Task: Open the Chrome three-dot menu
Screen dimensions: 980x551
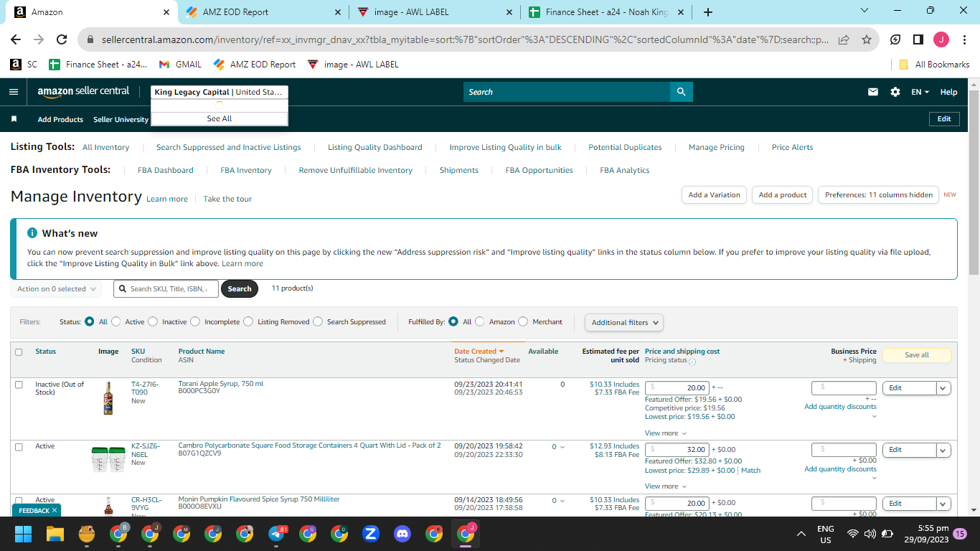Action: tap(963, 39)
